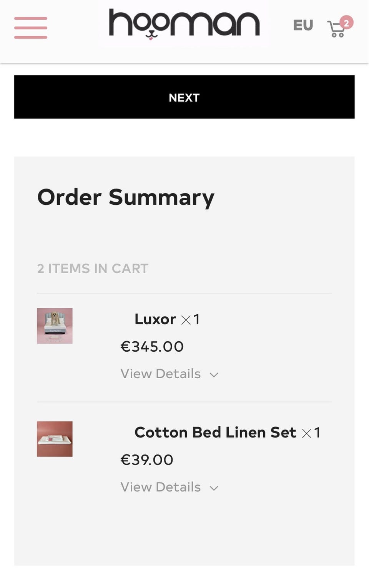Open the shopping cart icon
The height and width of the screenshot is (588, 369).
pos(336,30)
